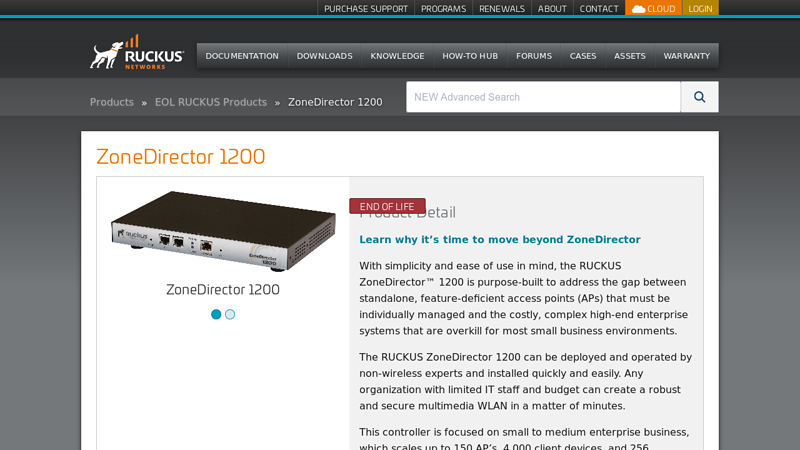Open the Cloud link with cloud icon
The width and height of the screenshot is (800, 450).
click(654, 8)
